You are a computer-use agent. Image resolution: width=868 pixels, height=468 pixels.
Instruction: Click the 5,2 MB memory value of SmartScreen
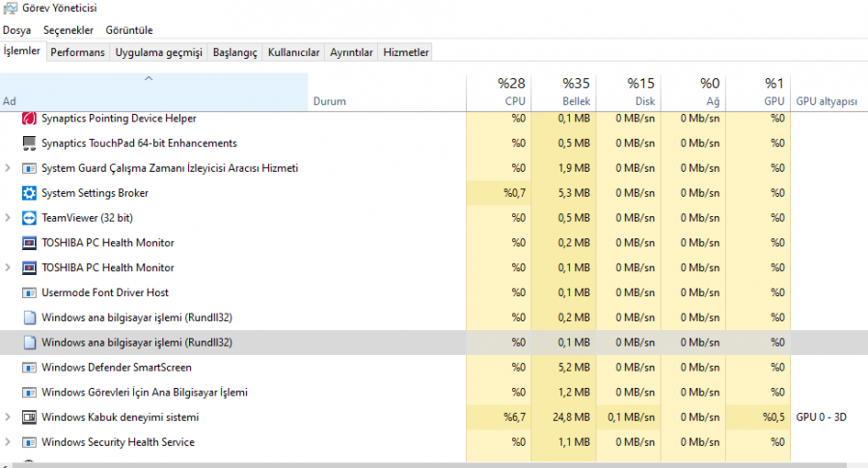[x=574, y=368]
